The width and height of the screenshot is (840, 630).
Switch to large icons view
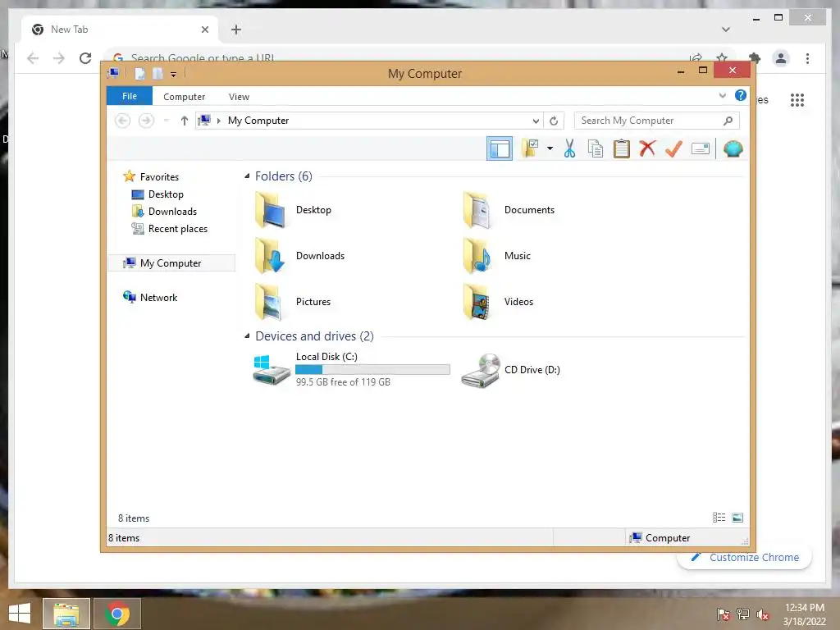tap(737, 518)
